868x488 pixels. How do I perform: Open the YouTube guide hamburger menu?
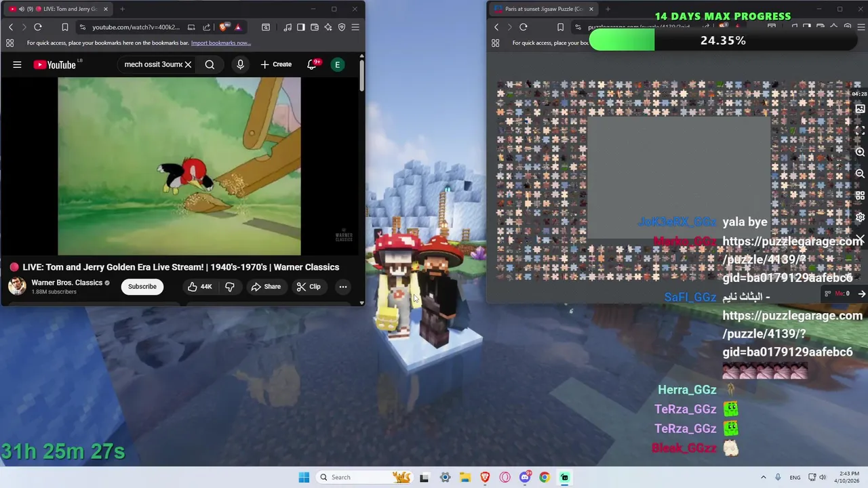17,64
